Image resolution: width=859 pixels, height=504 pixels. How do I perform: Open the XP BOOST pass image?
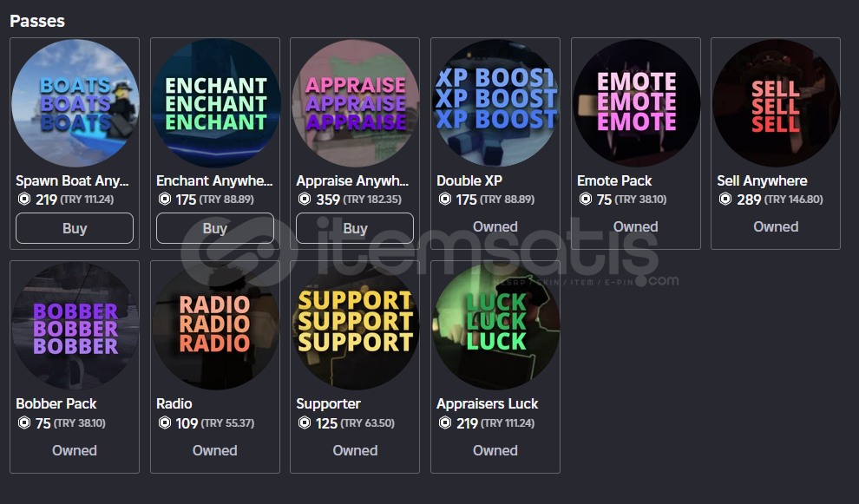(495, 103)
